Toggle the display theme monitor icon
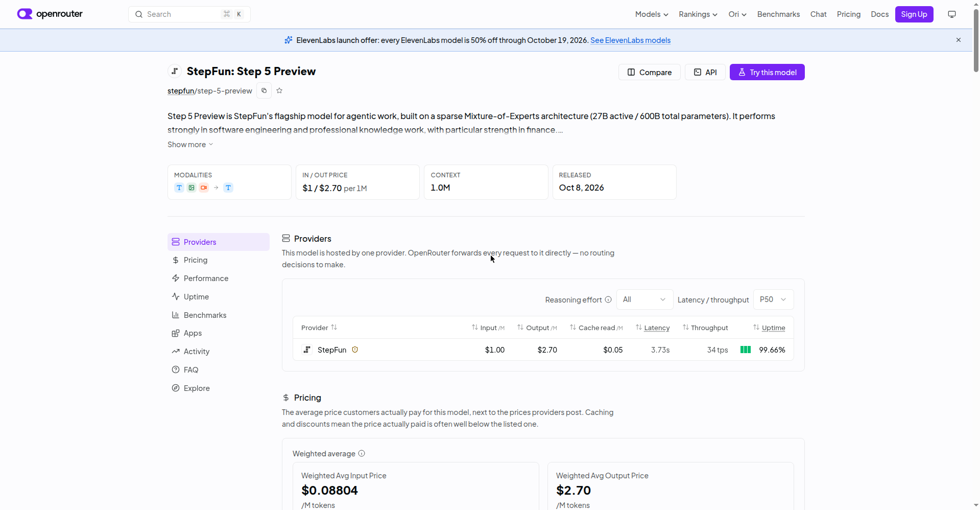The image size is (980, 510). point(952,14)
